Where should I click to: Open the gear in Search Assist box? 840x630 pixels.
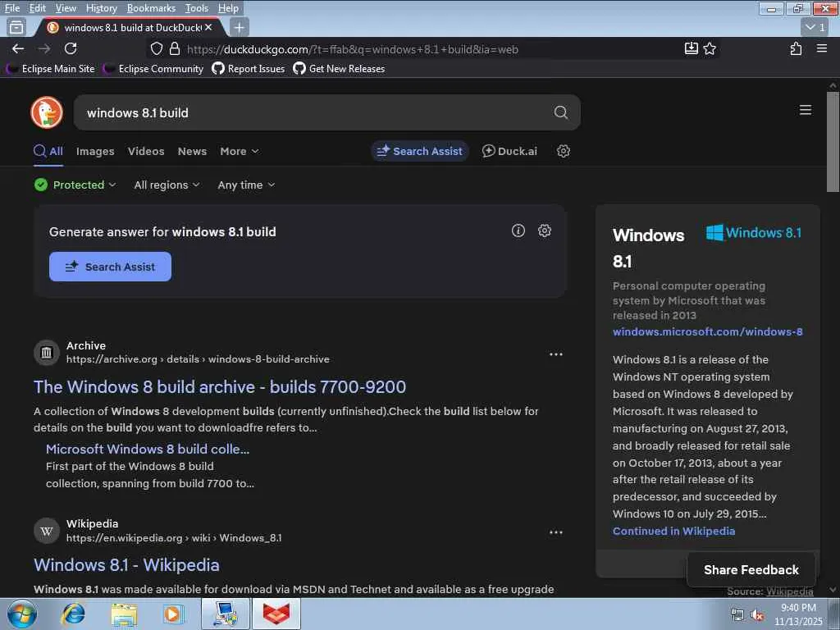click(545, 231)
